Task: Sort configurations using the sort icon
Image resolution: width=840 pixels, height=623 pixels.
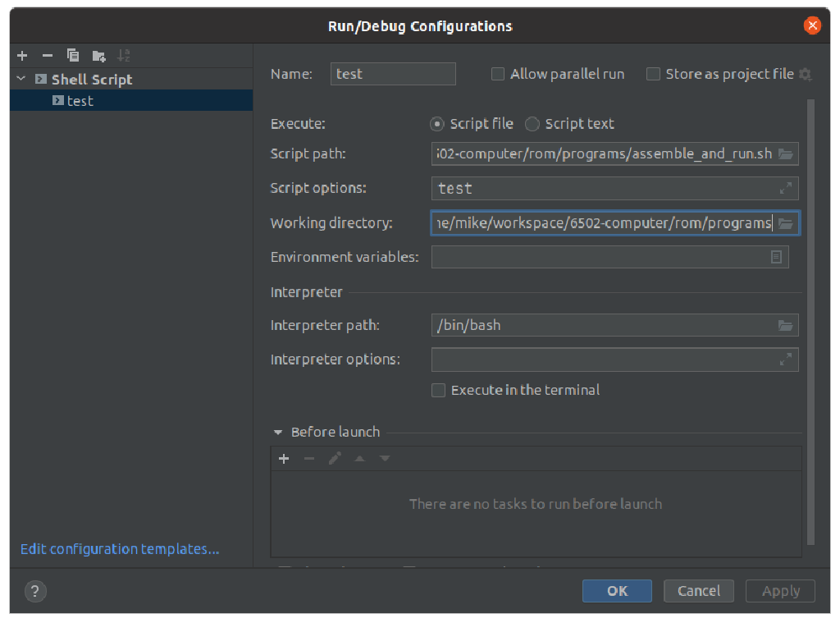Action: click(124, 56)
